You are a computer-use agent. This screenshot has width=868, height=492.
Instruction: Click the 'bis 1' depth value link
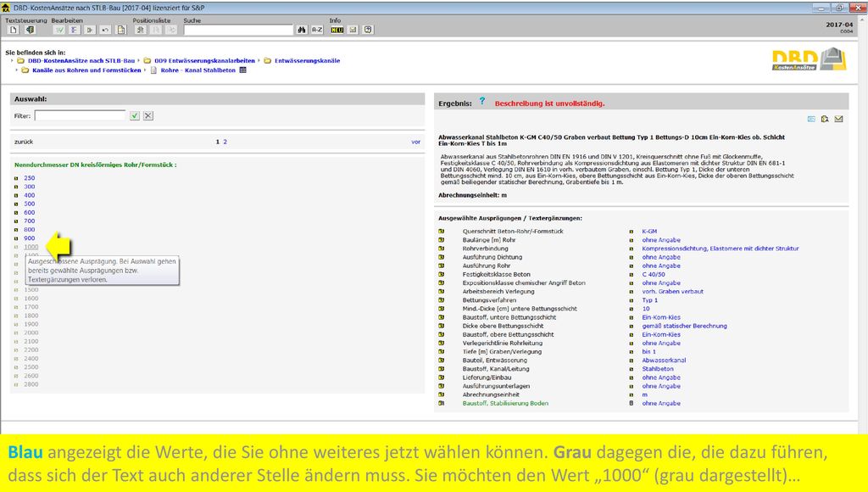648,352
